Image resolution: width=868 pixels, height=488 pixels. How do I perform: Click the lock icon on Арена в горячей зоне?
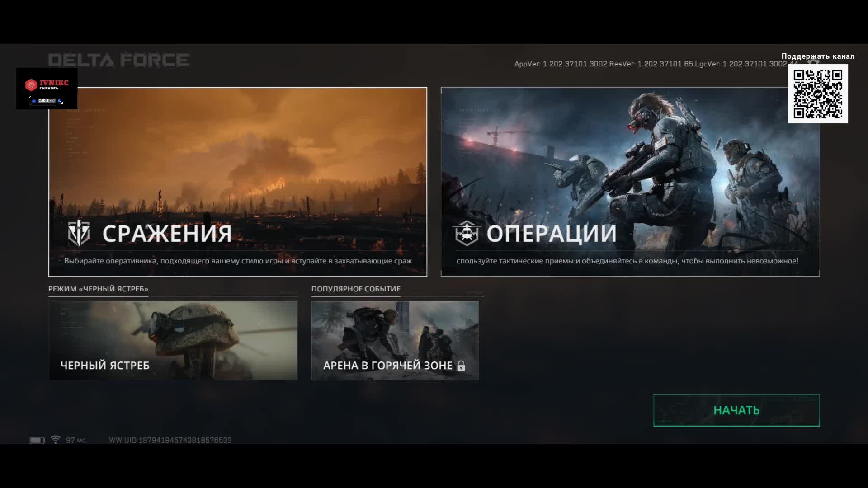(461, 366)
